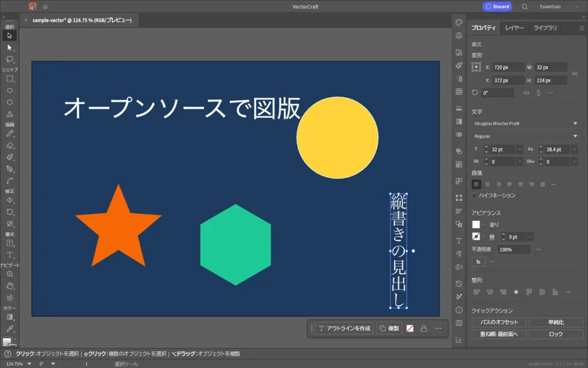
Task: Flip horizontally in transform section
Action: click(526, 93)
